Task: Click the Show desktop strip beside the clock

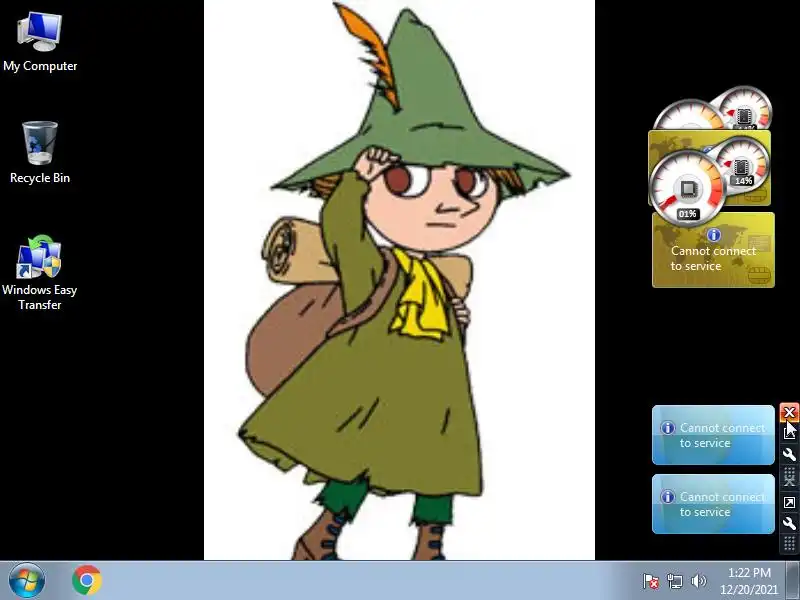Action: tap(792, 580)
